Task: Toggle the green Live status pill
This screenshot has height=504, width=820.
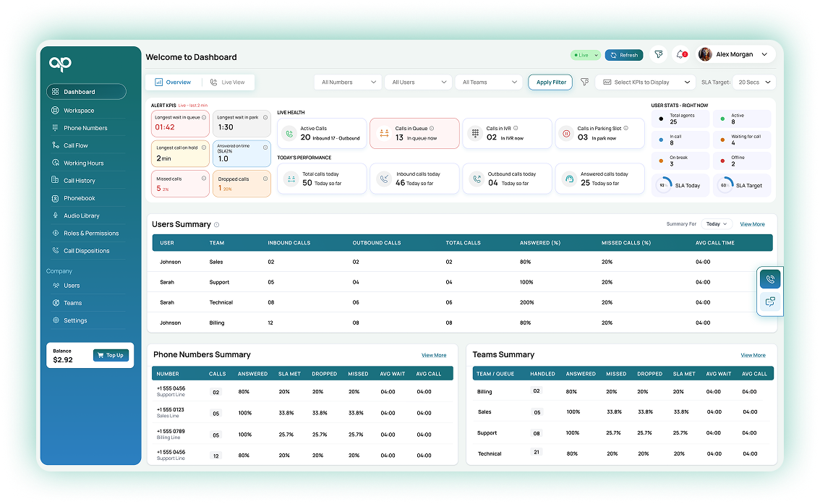Action: pyautogui.click(x=585, y=55)
